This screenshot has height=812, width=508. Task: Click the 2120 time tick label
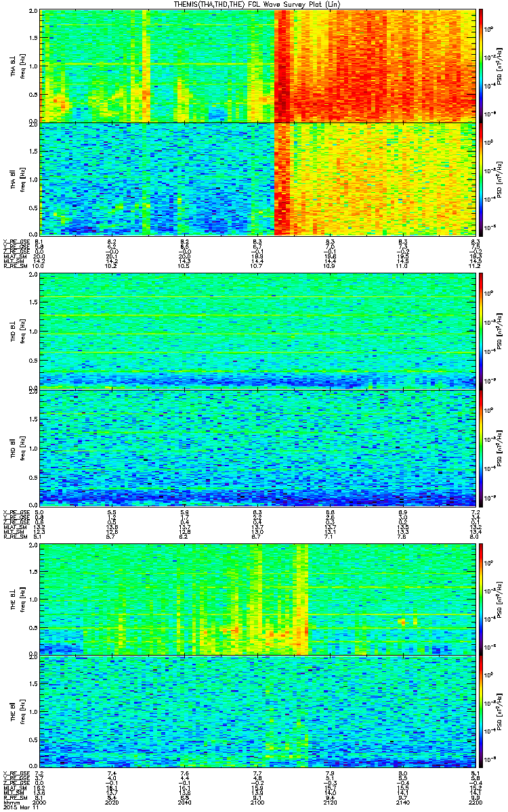331,801
